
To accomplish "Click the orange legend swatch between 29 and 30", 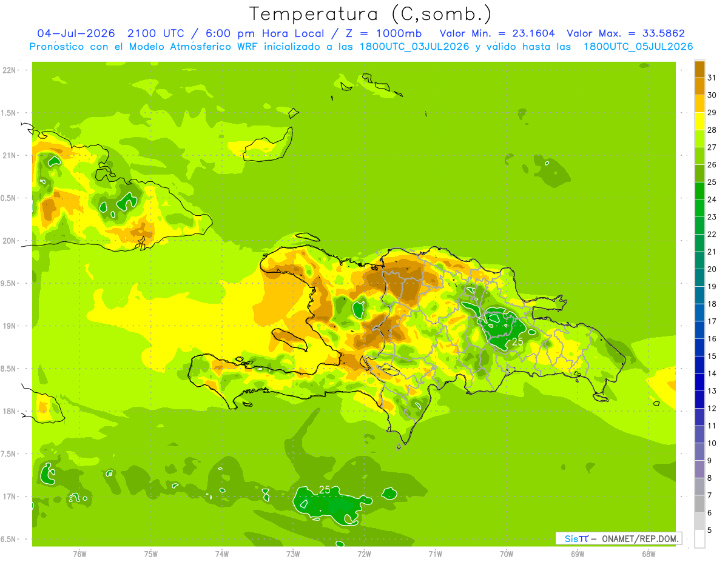I will point(699,104).
